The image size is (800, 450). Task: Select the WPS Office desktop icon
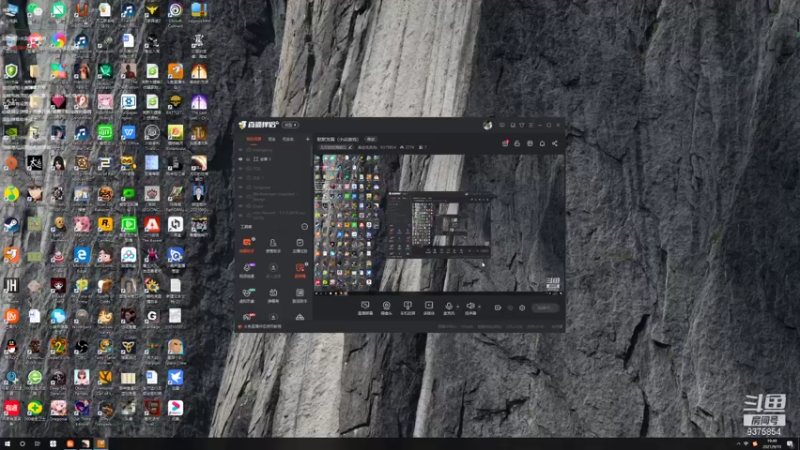[129, 133]
